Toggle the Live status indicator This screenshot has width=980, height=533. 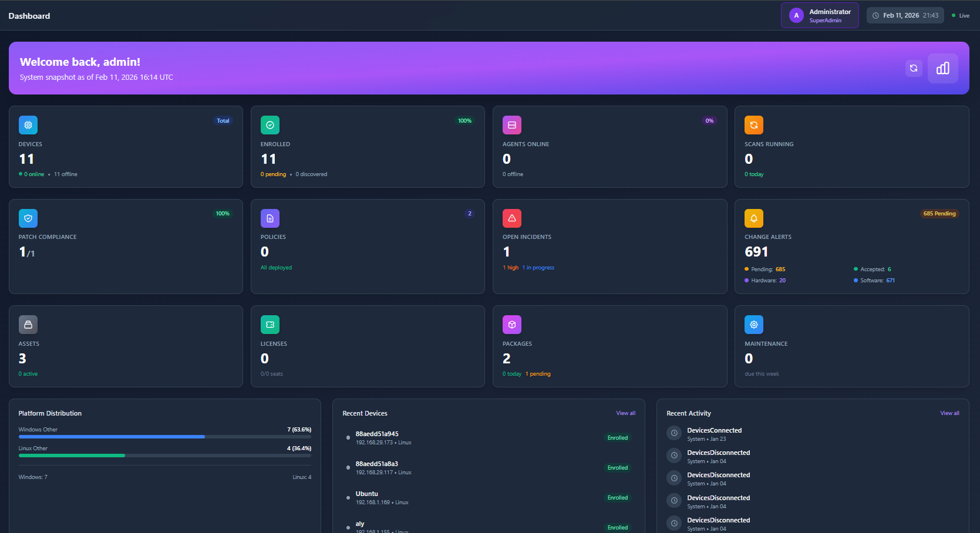click(961, 16)
